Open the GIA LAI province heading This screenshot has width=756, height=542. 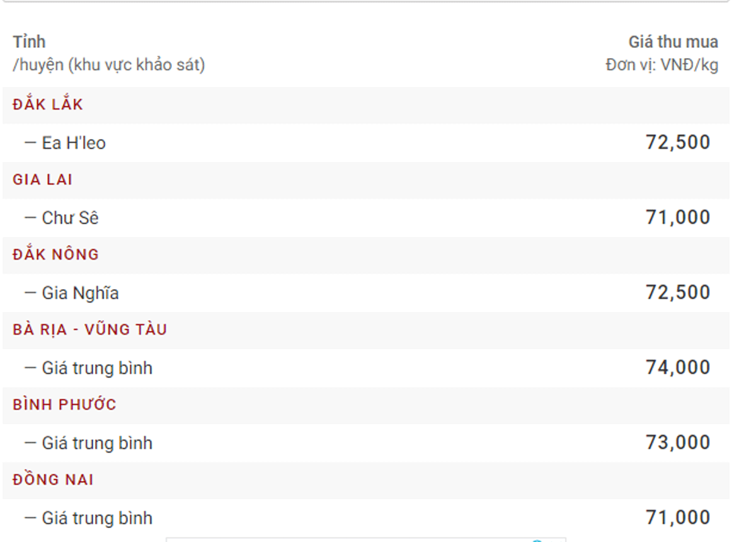tap(43, 180)
